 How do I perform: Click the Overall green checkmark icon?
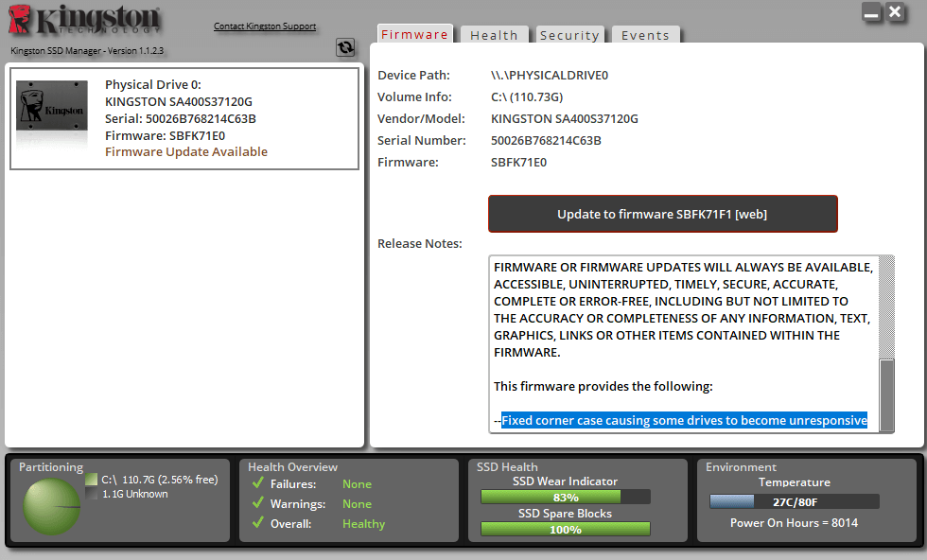(257, 523)
